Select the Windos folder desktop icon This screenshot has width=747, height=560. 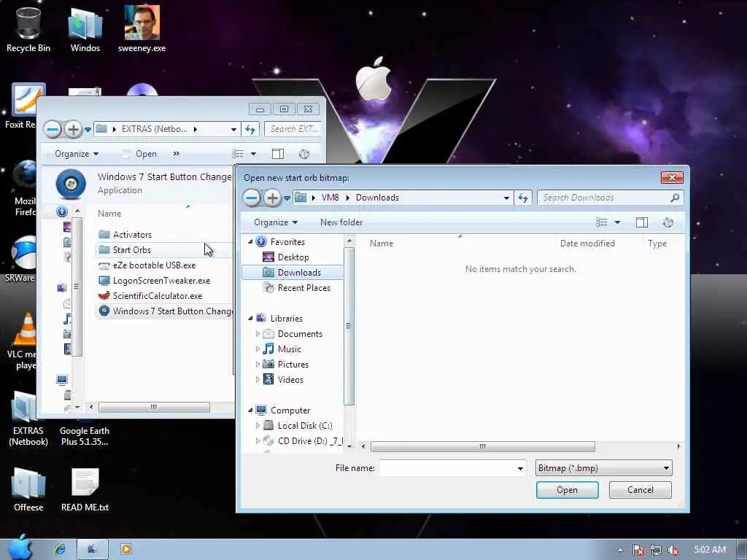85,28
